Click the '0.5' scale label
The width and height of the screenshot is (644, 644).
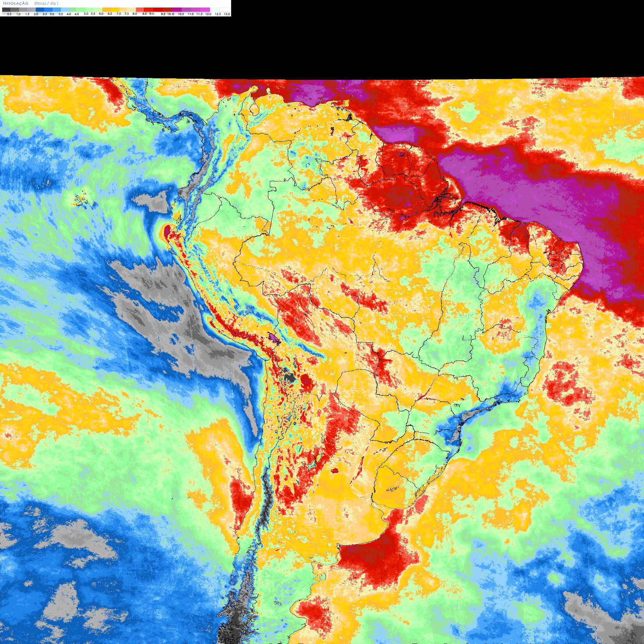[x=9, y=14]
